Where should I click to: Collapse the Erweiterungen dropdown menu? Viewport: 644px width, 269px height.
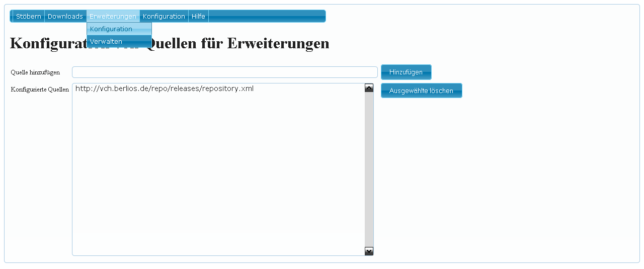(113, 17)
